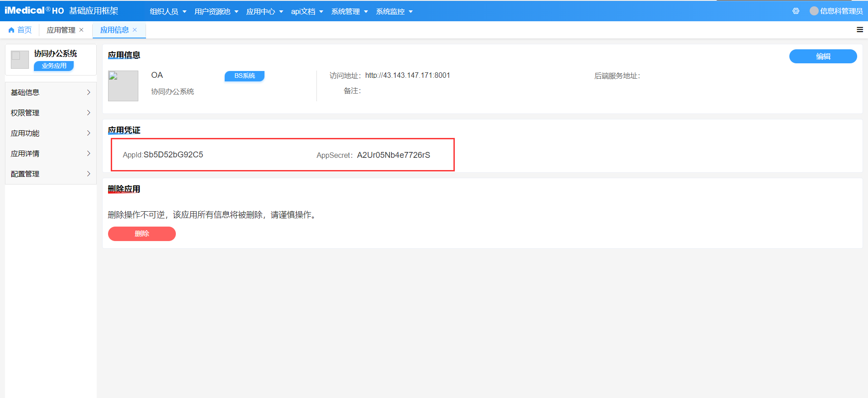Open the settings gear icon in header
This screenshot has height=398, width=868.
796,11
